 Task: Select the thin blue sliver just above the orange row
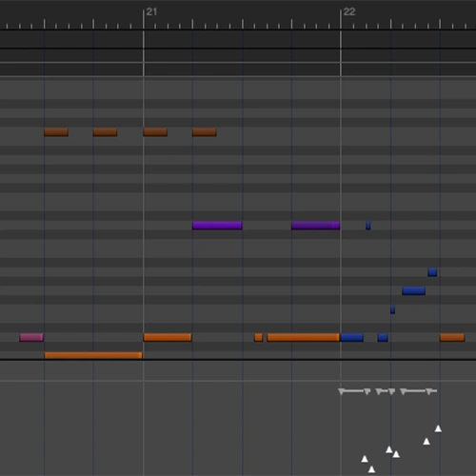point(392,309)
